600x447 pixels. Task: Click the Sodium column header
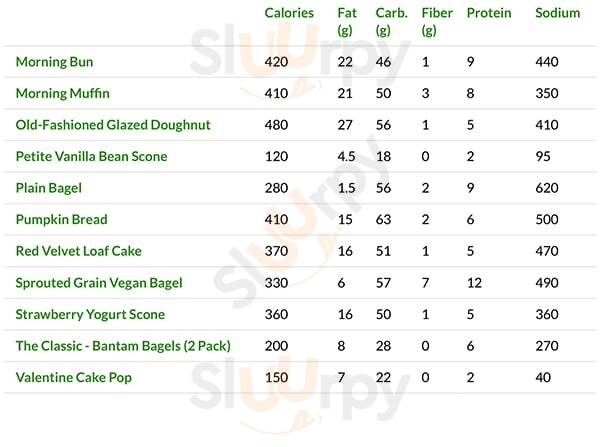(x=557, y=13)
